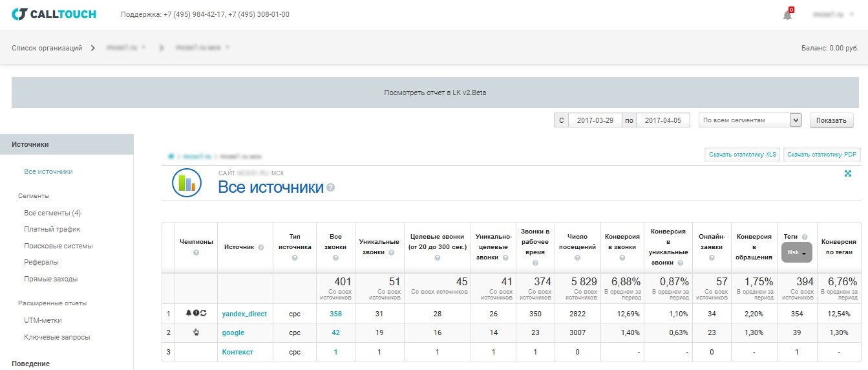Click the champion icon in google row

196,332
